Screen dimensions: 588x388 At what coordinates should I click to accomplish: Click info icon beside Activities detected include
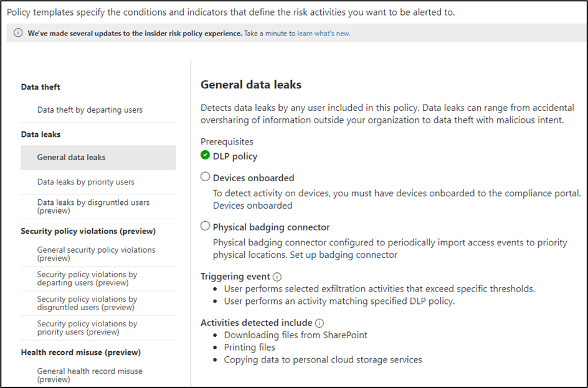point(320,323)
